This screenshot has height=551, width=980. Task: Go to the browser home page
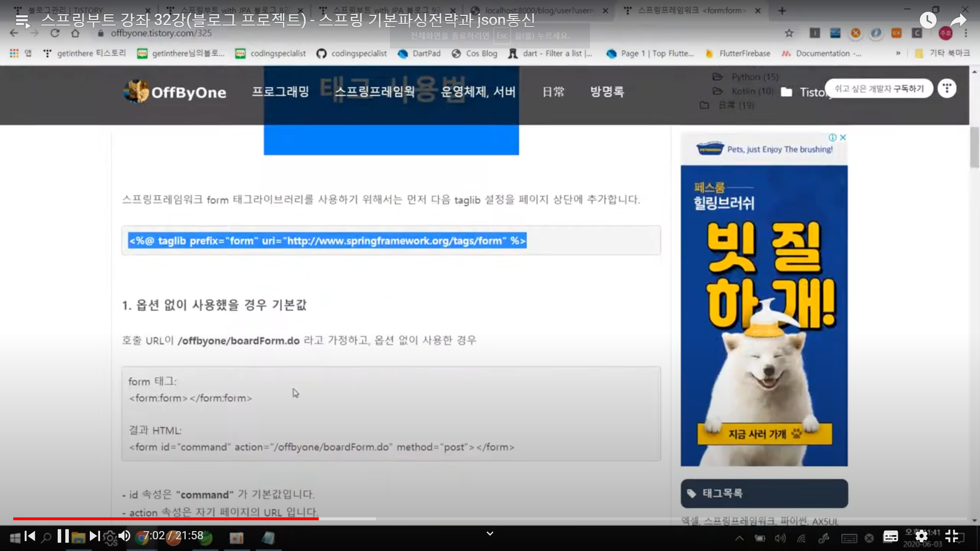[76, 33]
